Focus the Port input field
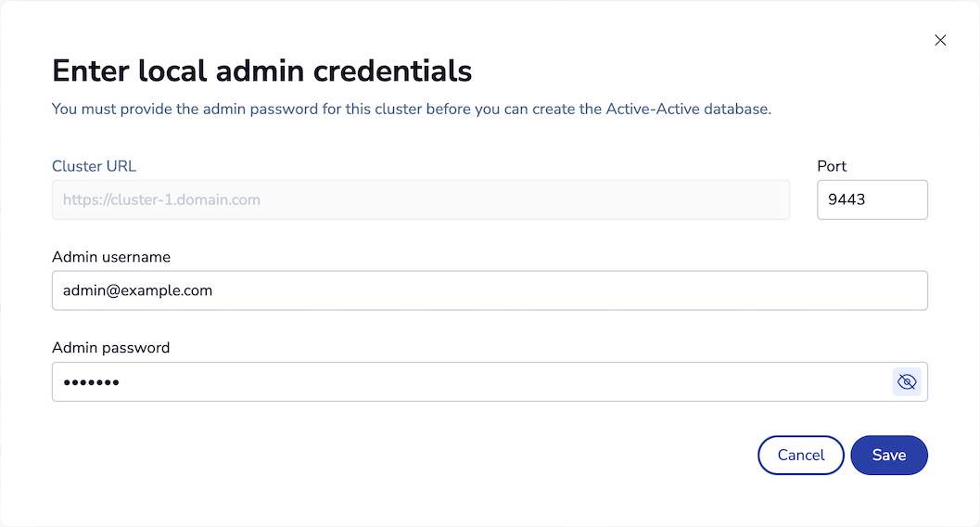980x527 pixels. tap(872, 199)
